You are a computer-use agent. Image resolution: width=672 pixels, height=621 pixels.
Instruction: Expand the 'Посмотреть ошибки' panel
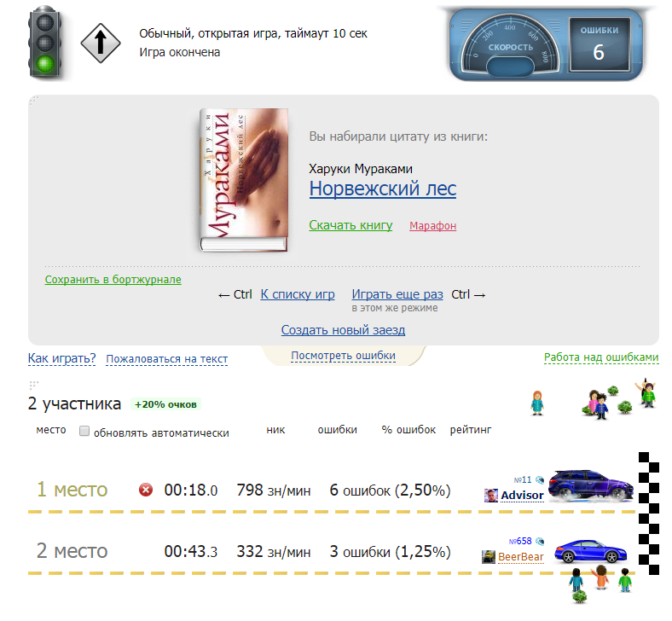coord(344,356)
